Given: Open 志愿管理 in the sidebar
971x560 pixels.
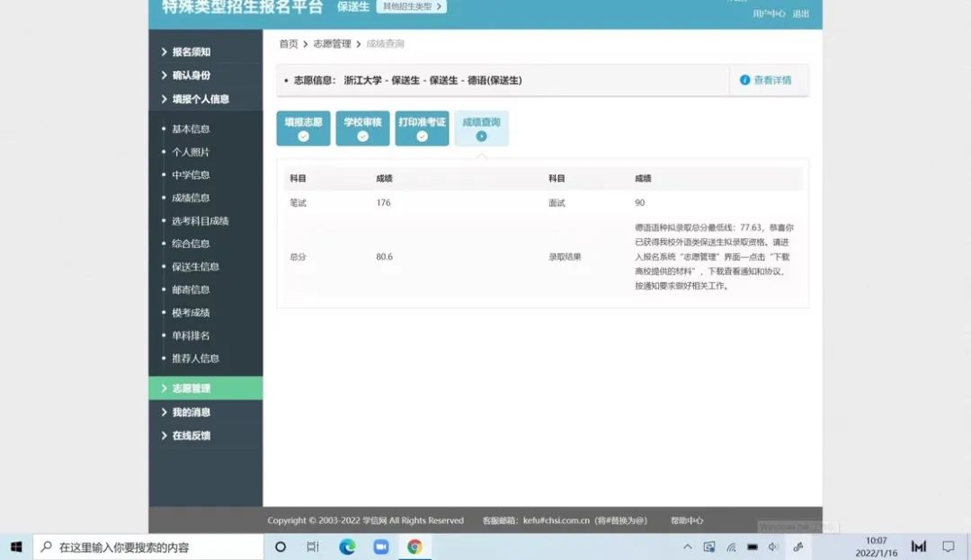Looking at the screenshot, I should 191,388.
